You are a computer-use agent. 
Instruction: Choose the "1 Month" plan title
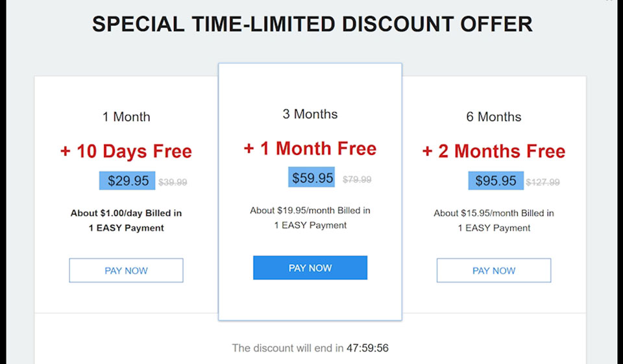(x=126, y=117)
